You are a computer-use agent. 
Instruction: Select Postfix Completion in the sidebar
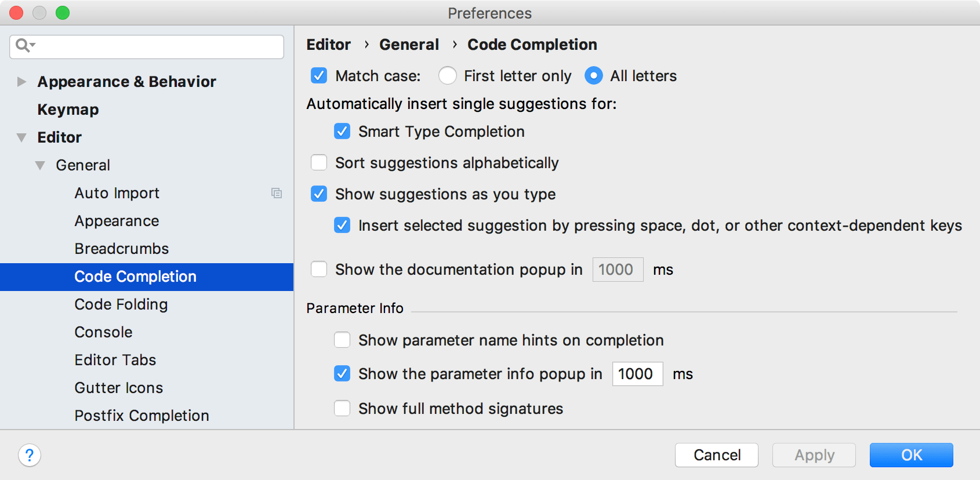[x=141, y=415]
